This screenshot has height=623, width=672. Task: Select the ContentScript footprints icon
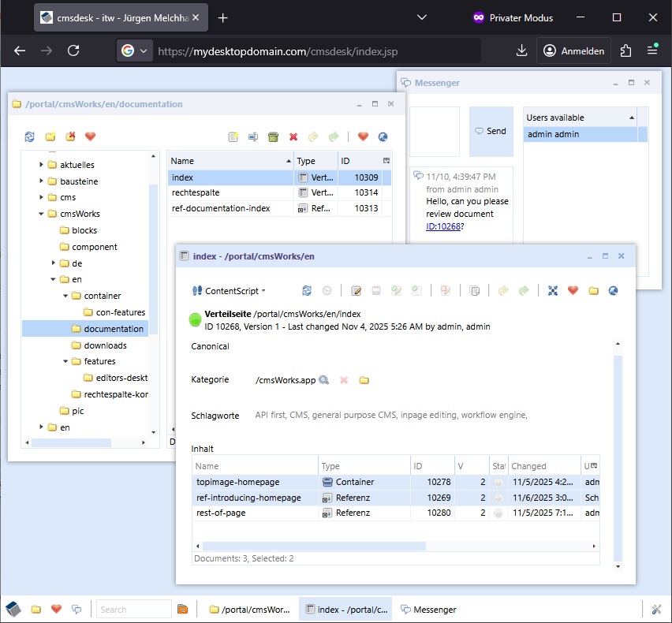[198, 289]
